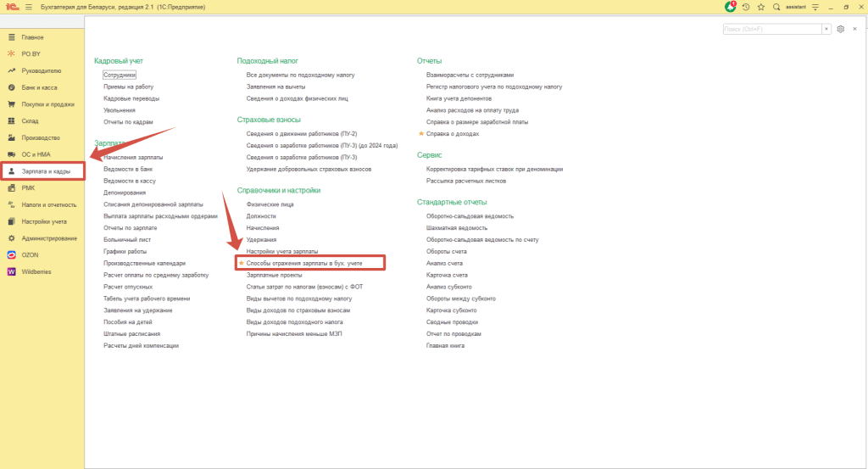
Task: Click the Настройки учета sidebar icon
Action: tap(11, 221)
